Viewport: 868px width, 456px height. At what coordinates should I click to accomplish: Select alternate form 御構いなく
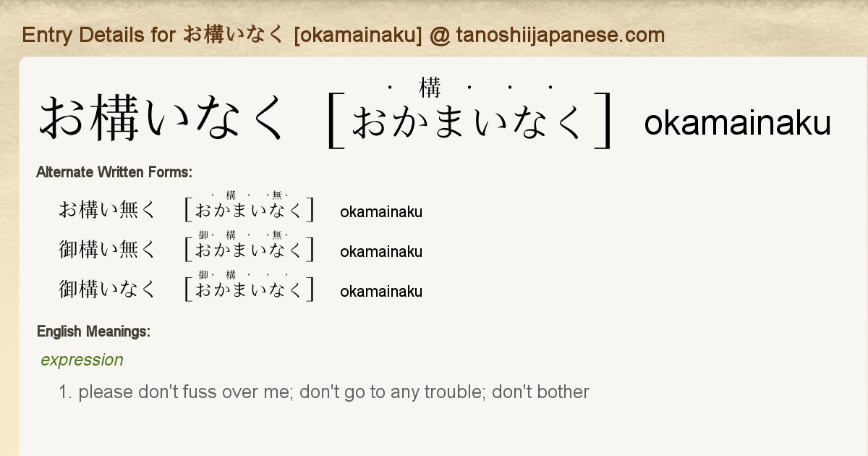[107, 290]
